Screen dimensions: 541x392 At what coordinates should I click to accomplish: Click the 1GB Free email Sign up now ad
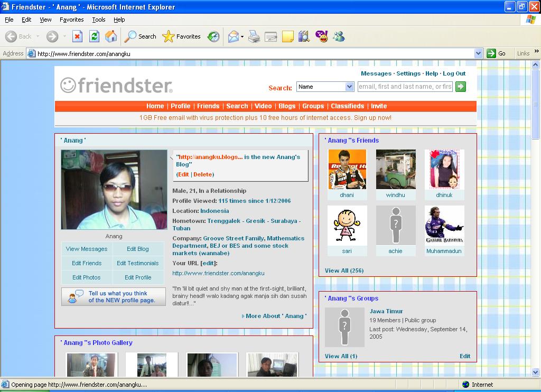tap(265, 118)
